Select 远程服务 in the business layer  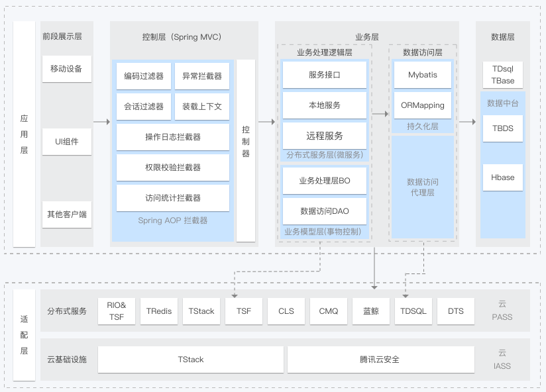coord(325,135)
